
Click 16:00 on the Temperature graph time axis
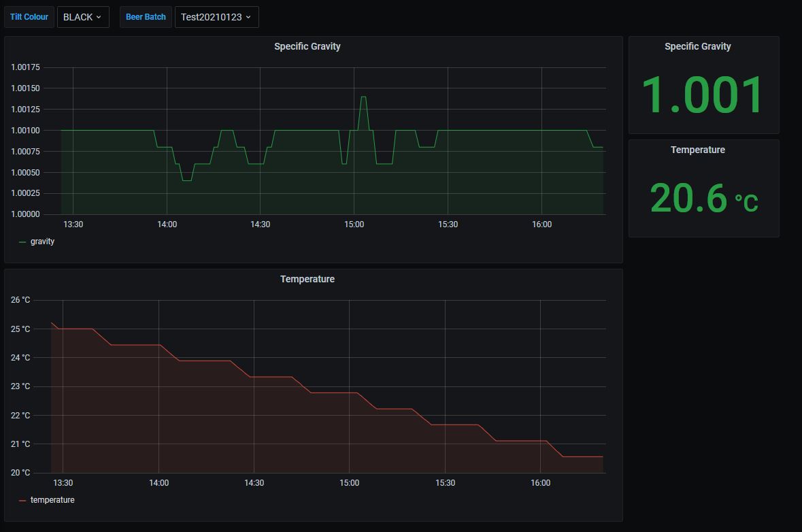click(x=541, y=483)
